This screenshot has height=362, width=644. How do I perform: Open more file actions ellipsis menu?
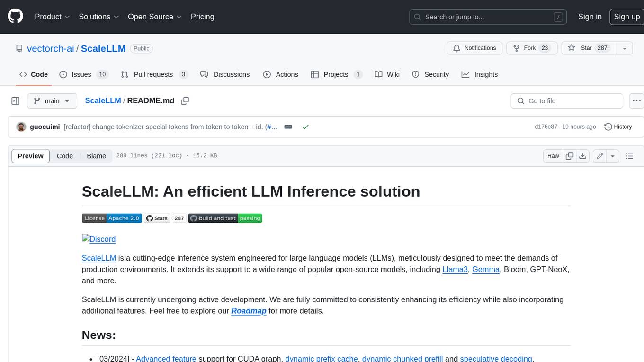637,101
